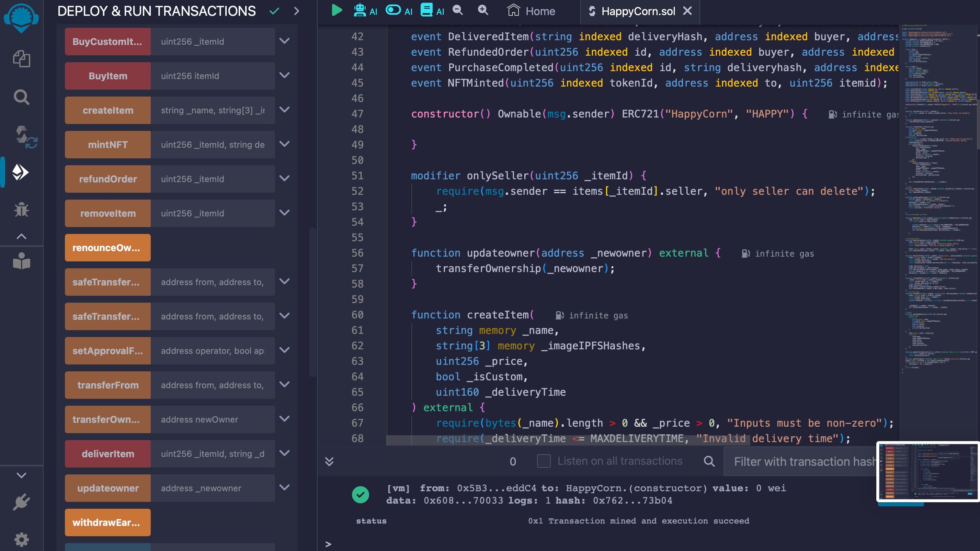Open the Debugger bug sidebar icon

click(x=21, y=209)
